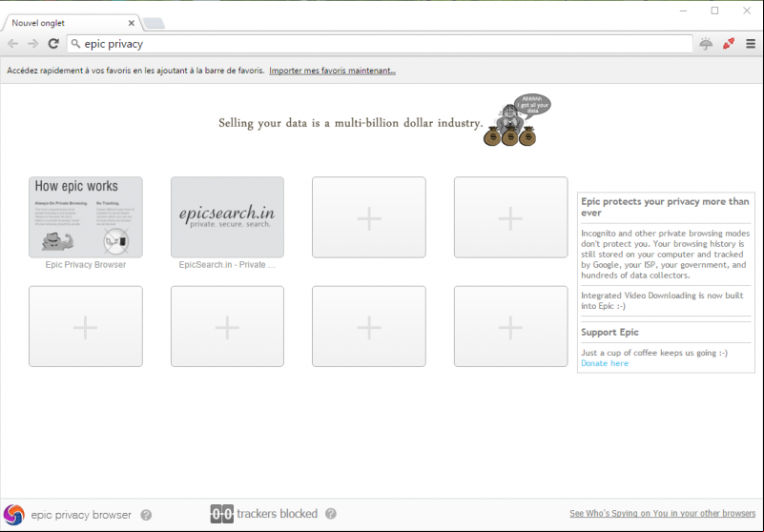The width and height of the screenshot is (764, 532).
Task: Click the Epic Privacy Browser tile caption
Action: tap(86, 264)
